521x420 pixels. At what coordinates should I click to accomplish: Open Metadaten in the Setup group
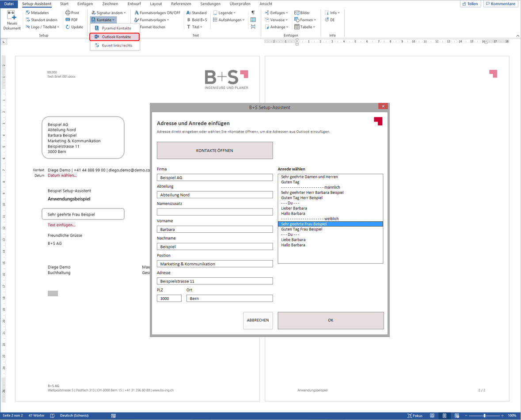(x=37, y=13)
